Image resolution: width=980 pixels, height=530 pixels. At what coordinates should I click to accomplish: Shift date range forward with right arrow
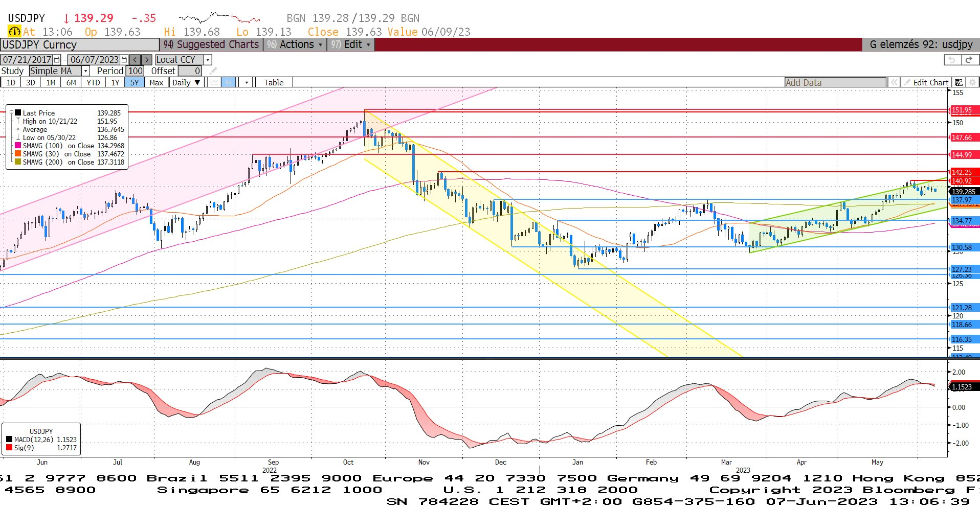(x=146, y=60)
